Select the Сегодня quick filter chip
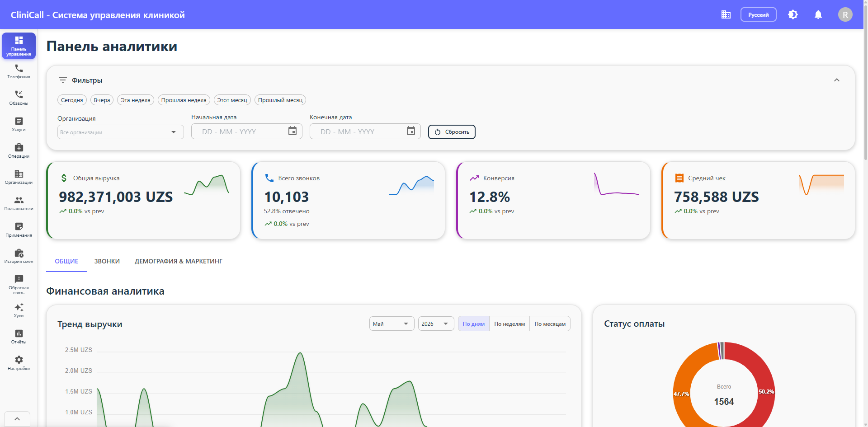 [x=72, y=100]
